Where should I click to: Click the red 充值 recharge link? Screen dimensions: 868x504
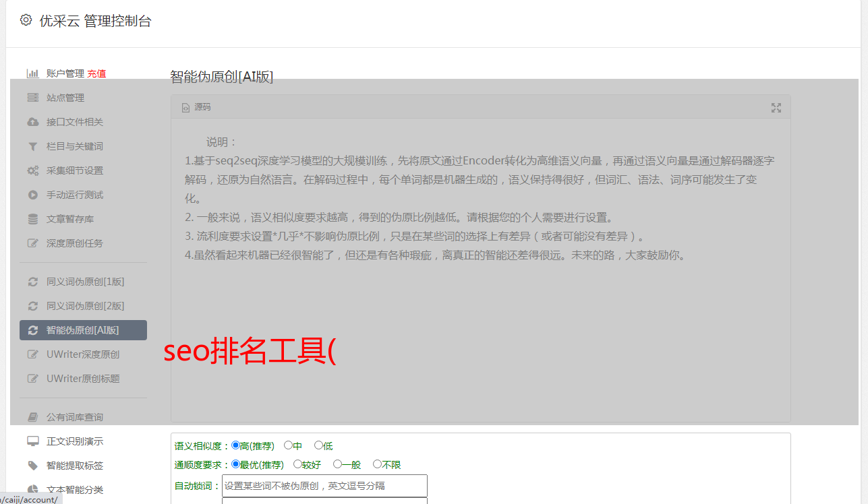96,73
